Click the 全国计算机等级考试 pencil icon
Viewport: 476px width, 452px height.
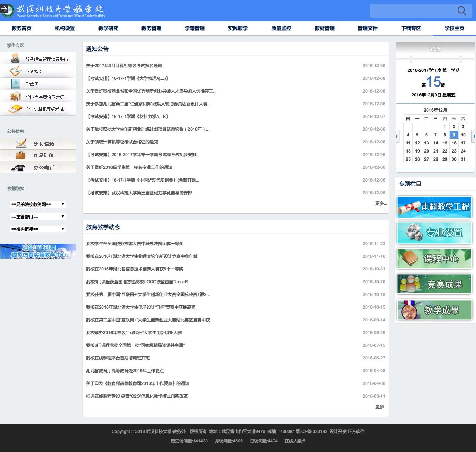pyautogui.click(x=15, y=109)
